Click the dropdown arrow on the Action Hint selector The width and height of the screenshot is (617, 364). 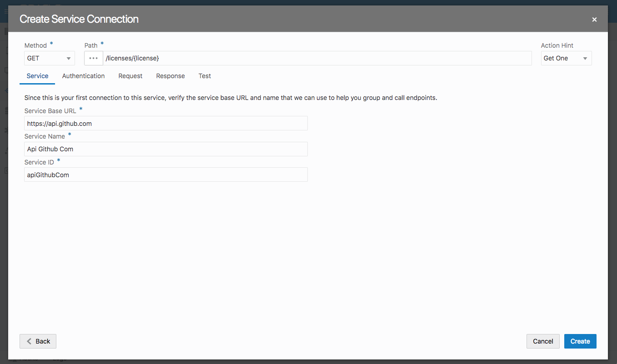[586, 58]
